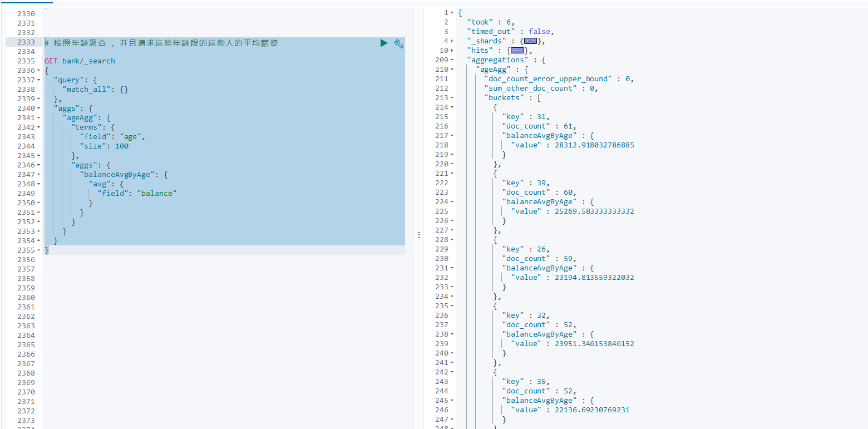This screenshot has width=868, height=429.
Task: Click the "key" : 35 line
Action: (x=526, y=382)
